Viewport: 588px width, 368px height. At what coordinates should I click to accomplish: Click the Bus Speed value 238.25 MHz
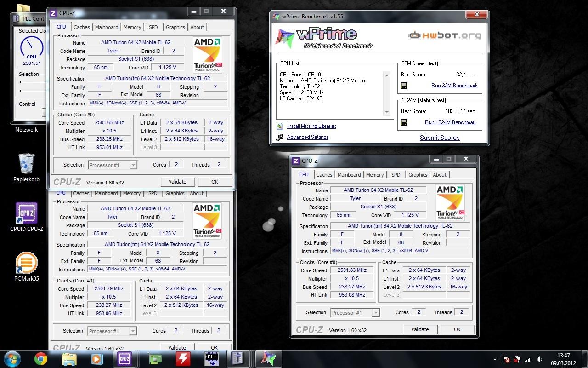coord(108,139)
